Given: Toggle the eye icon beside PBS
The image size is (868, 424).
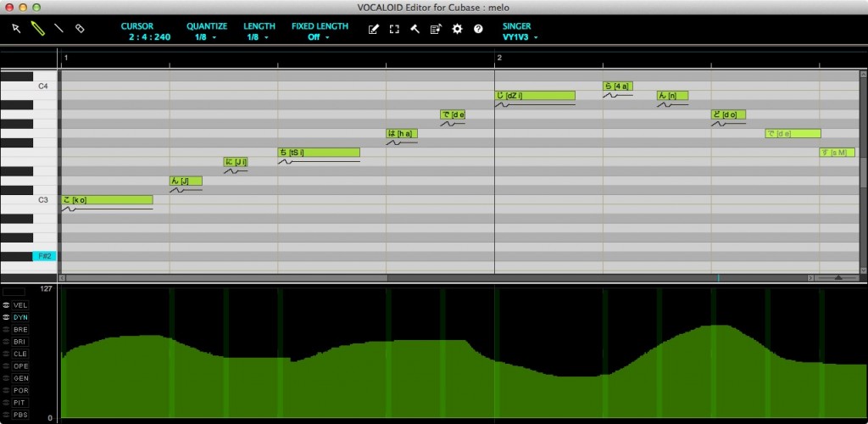Looking at the screenshot, I should coord(6,415).
